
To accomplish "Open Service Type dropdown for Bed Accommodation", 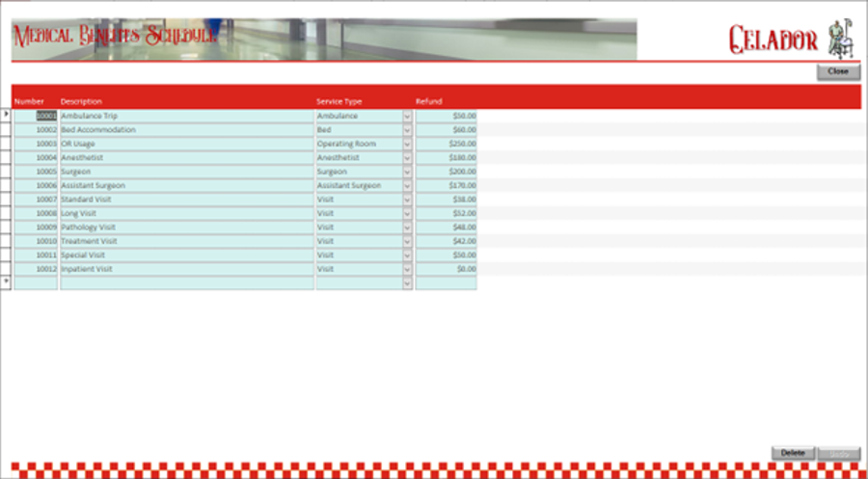I will (x=407, y=130).
